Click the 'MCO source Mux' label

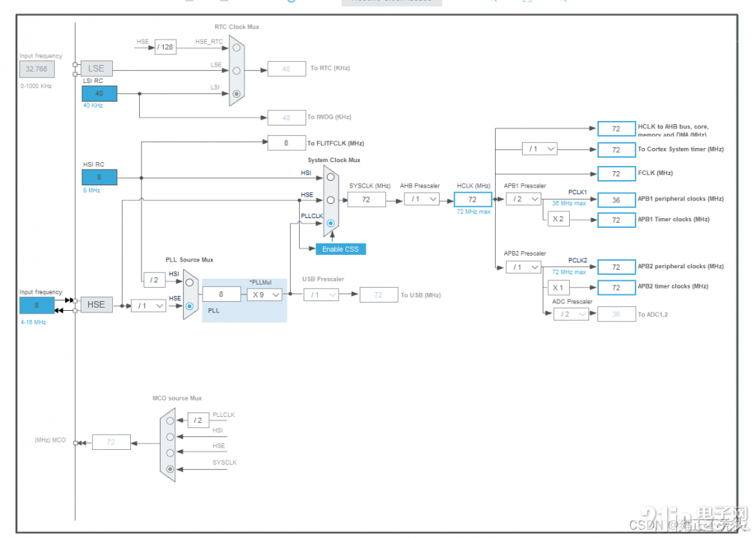point(177,398)
